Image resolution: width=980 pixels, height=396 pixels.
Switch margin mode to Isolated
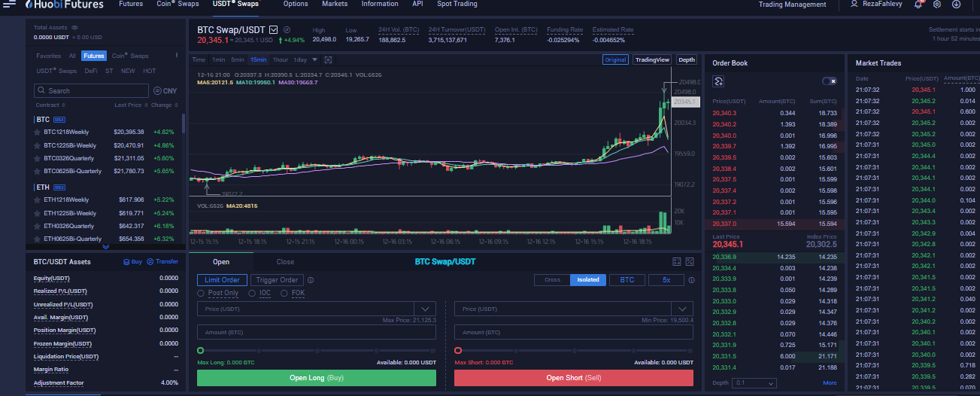click(588, 280)
